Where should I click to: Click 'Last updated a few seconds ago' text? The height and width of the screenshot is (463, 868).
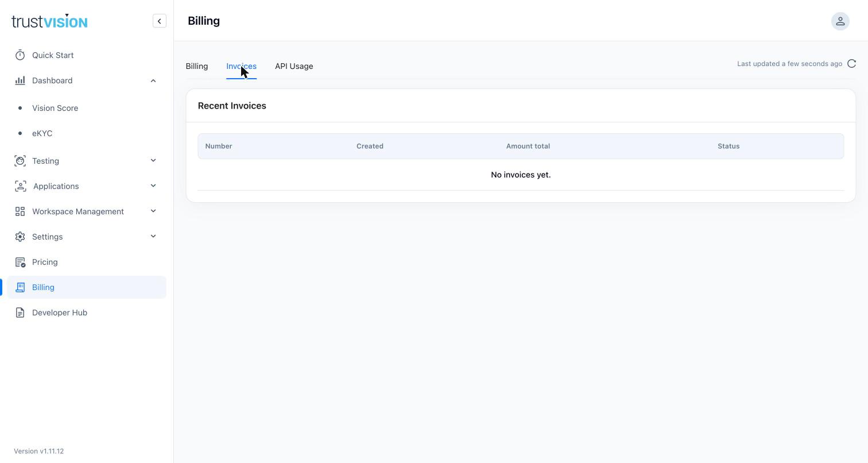(x=790, y=64)
